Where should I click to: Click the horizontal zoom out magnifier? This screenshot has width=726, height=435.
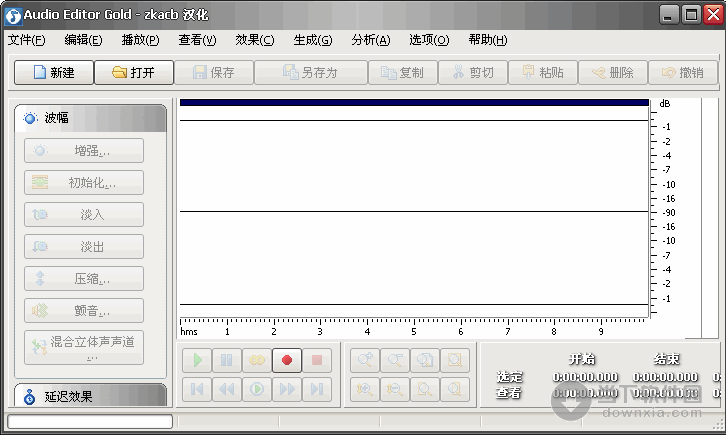coord(395,360)
